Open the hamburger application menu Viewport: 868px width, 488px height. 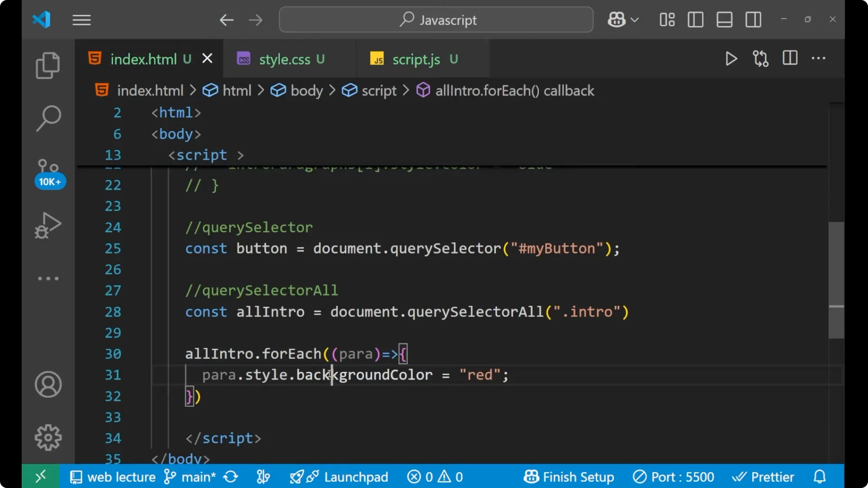click(x=81, y=20)
